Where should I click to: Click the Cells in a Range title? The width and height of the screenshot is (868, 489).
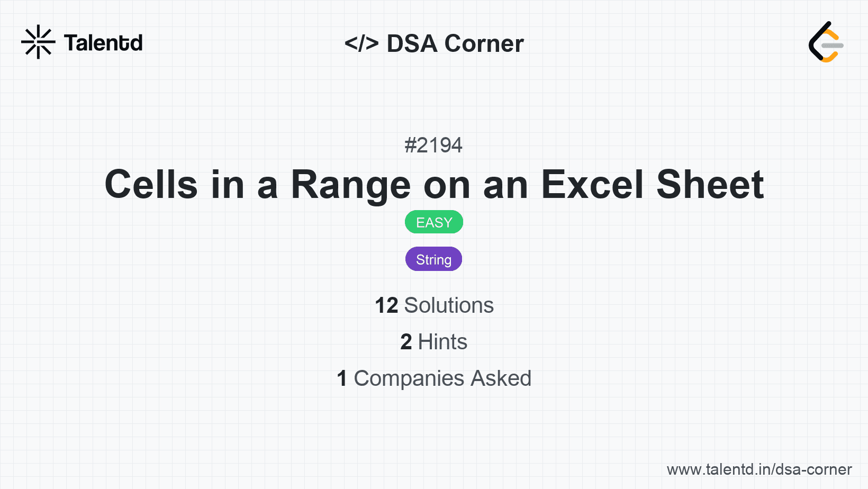(434, 185)
